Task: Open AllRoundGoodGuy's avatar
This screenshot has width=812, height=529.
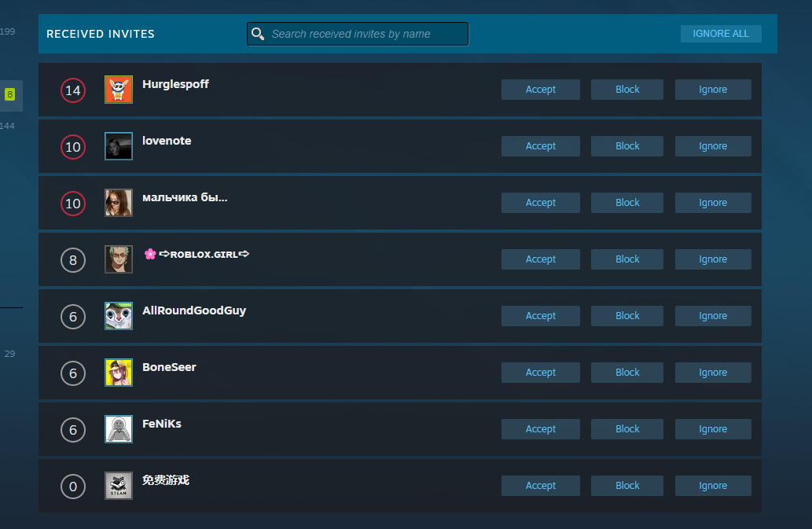Action: tap(119, 316)
